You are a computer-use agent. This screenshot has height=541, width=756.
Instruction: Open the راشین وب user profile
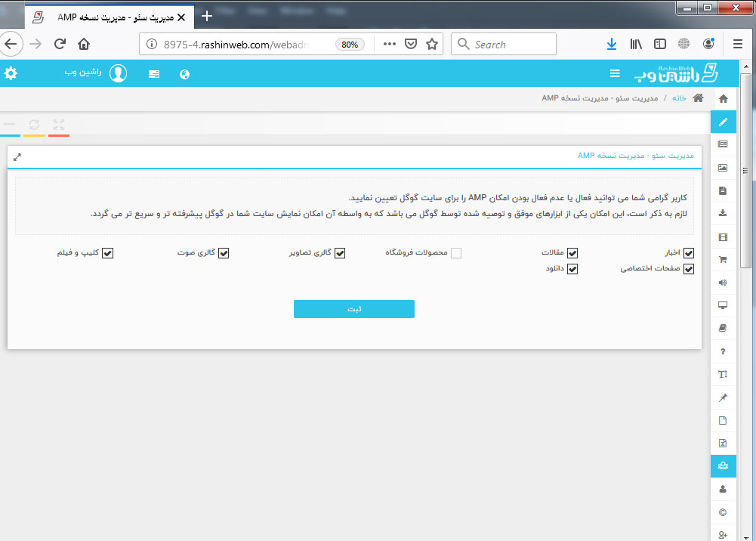96,73
